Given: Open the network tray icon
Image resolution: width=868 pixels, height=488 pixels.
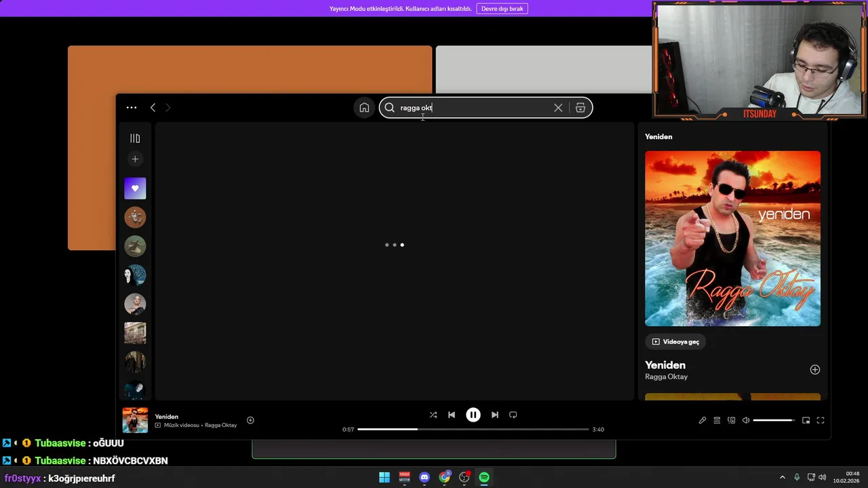Looking at the screenshot, I should pyautogui.click(x=811, y=478).
